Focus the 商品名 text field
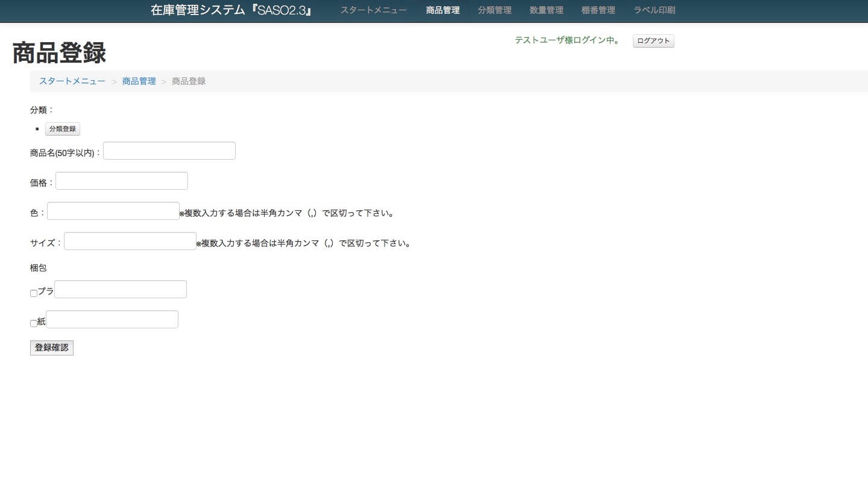 (169, 151)
